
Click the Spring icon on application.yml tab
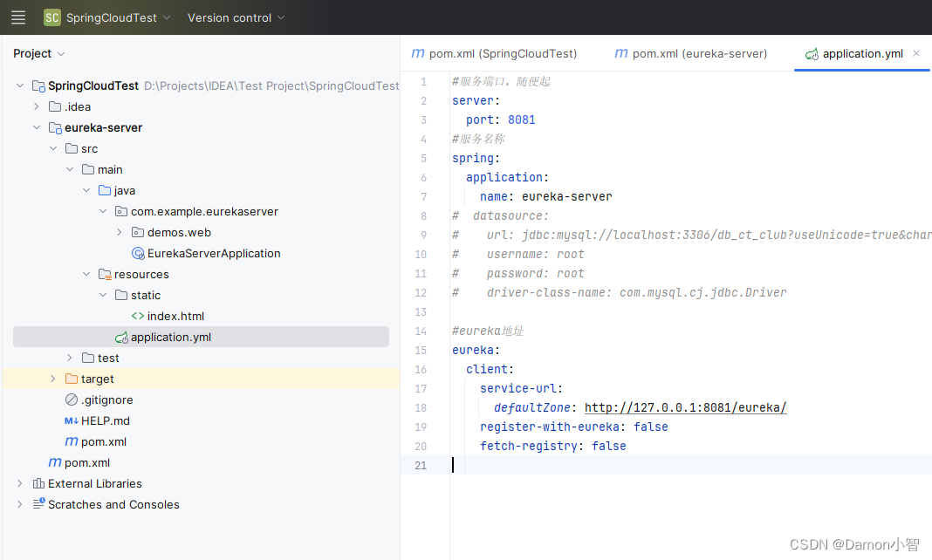pos(812,54)
